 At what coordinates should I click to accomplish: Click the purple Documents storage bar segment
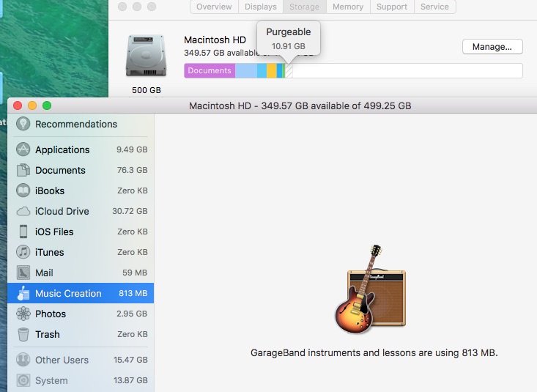point(210,70)
